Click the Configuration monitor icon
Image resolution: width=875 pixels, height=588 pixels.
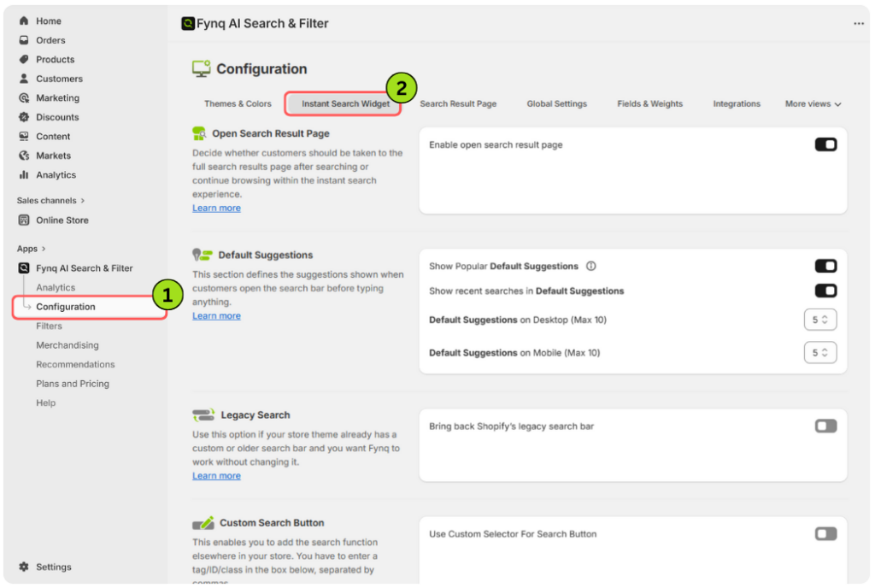201,68
